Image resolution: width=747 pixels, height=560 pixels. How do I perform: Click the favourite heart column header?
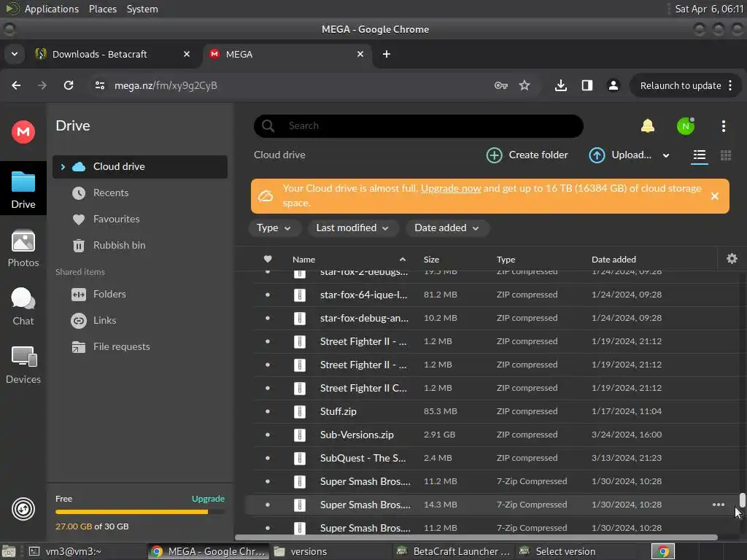coord(268,259)
